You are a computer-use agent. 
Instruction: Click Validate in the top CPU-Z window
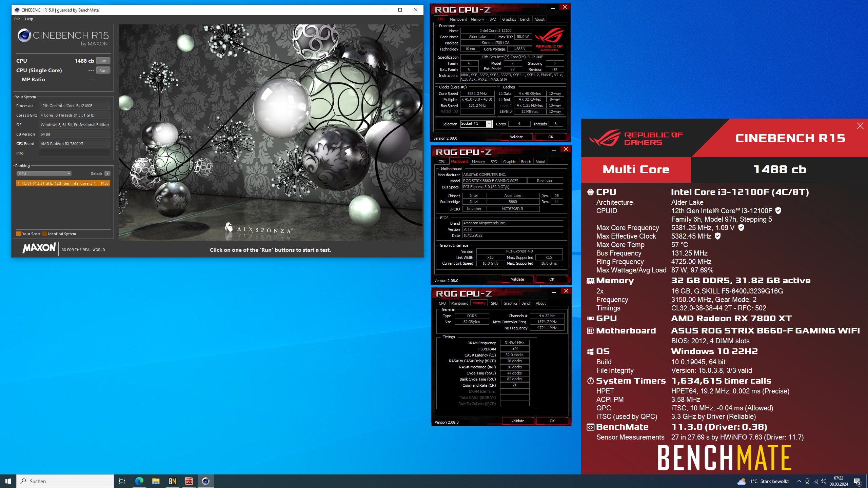click(x=516, y=137)
